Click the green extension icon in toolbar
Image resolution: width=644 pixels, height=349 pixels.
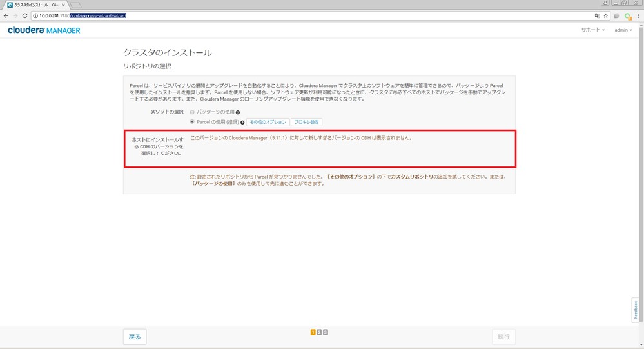click(x=628, y=16)
